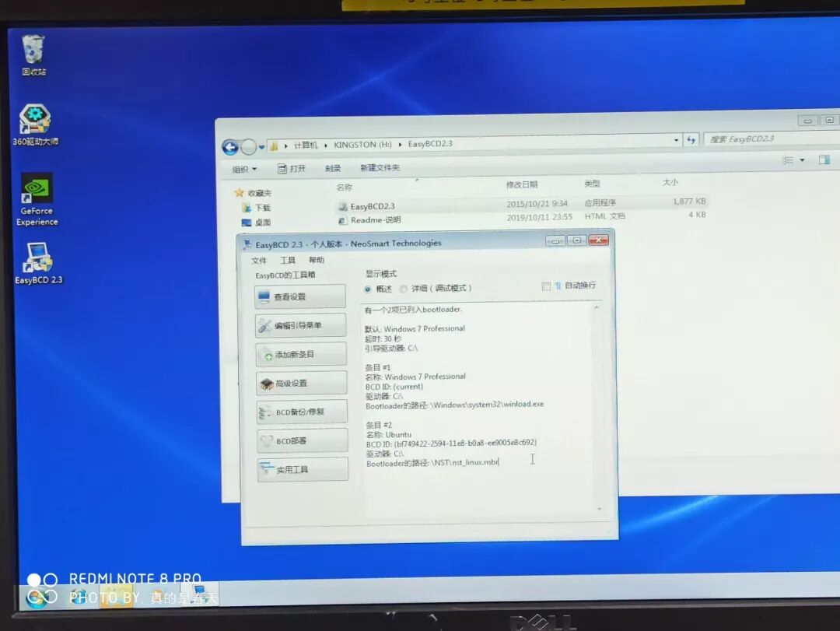Click the BCD备份/修复 button
Image resolution: width=840 pixels, height=631 pixels.
(x=302, y=412)
